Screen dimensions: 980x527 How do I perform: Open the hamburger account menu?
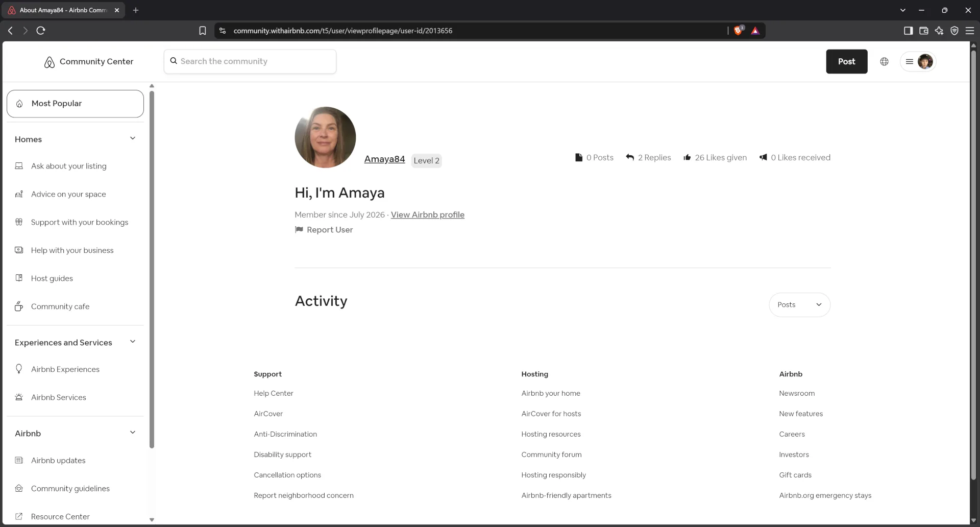pos(909,61)
